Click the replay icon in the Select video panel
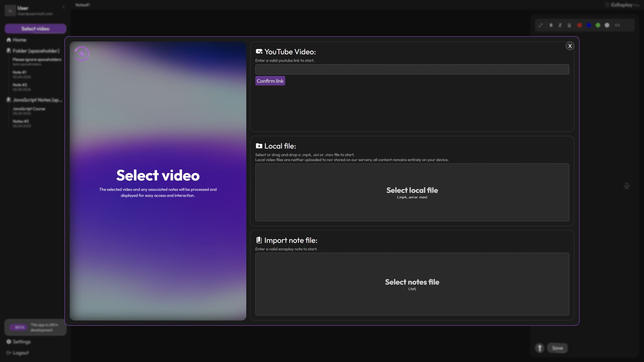The width and height of the screenshot is (644, 362). (x=82, y=54)
